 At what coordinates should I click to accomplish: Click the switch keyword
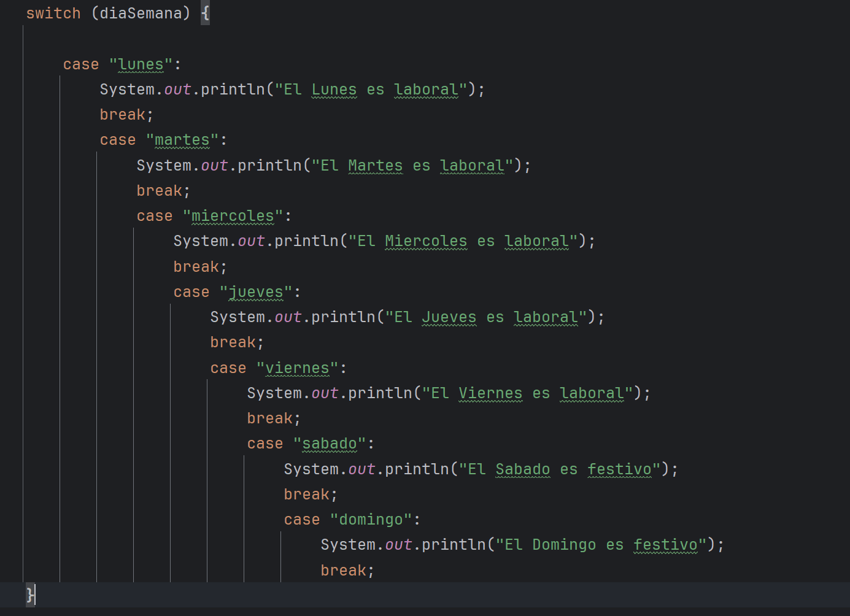[53, 13]
